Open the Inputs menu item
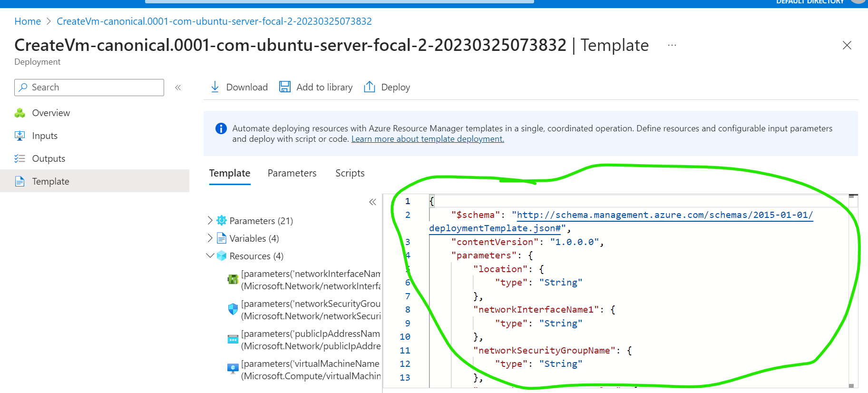This screenshot has width=868, height=393. pos(45,136)
